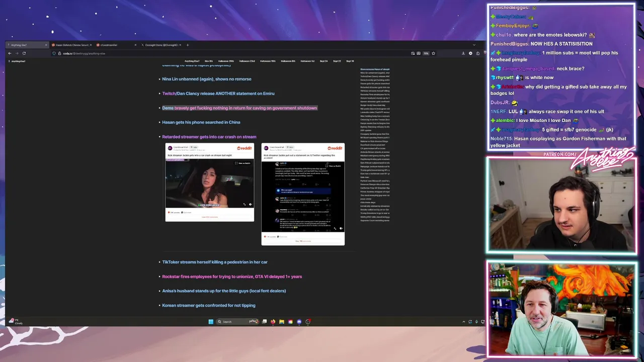Open the 'Sept 22' page tab
This screenshot has width=644, height=362.
point(337,61)
